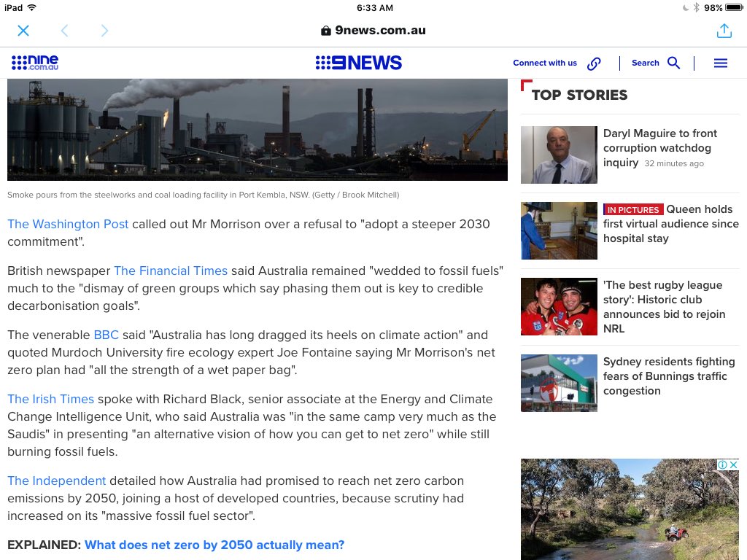Open The Washington Post link
The image size is (747, 560).
[x=68, y=224]
